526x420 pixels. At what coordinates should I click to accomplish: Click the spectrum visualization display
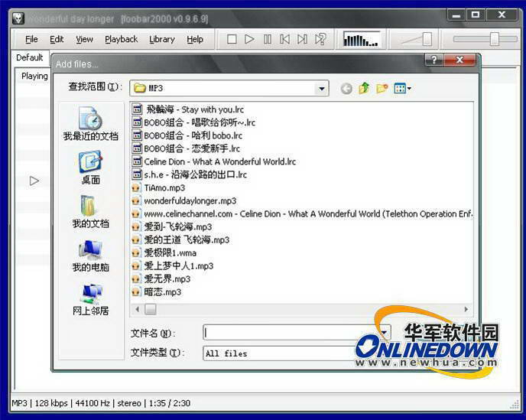[362, 39]
